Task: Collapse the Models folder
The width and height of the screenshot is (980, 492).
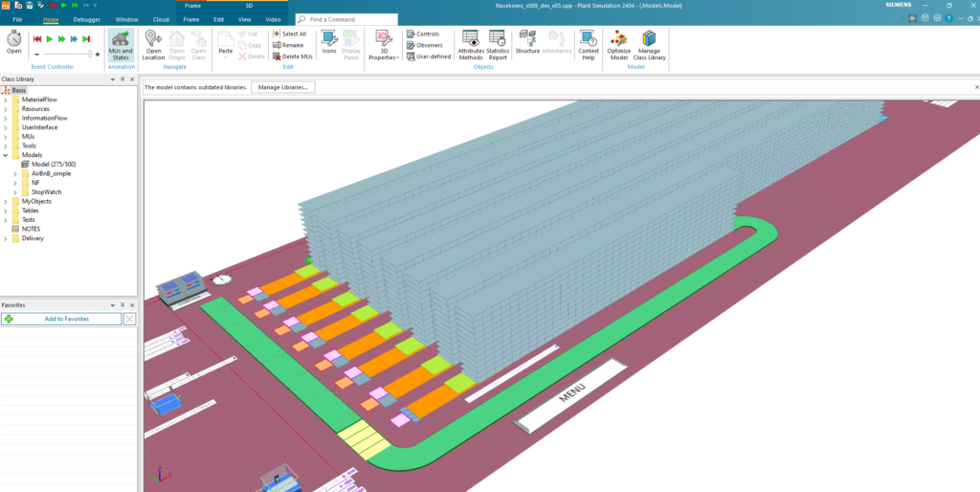Action: pyautogui.click(x=5, y=155)
